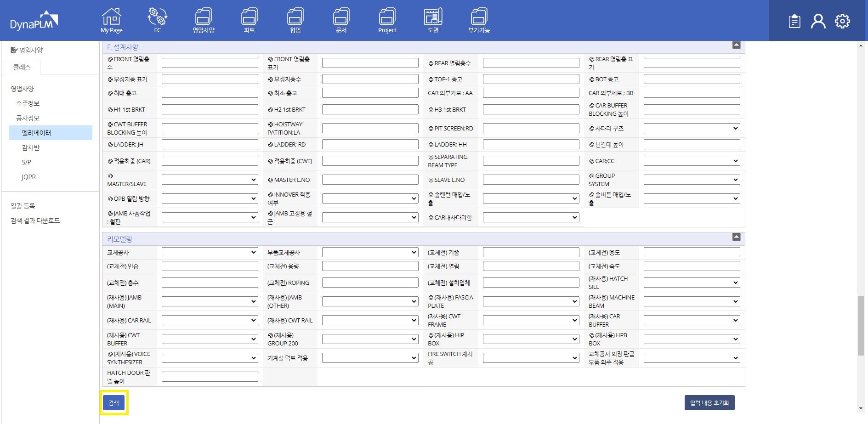Open the 교체공사 dropdown
Image resolution: width=868 pixels, height=424 pixels.
click(210, 253)
